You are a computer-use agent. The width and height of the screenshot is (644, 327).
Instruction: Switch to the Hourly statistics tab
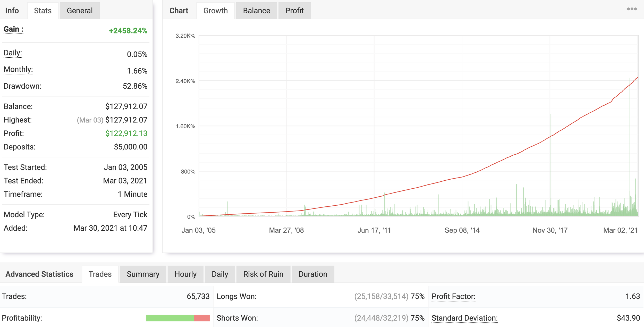click(x=185, y=274)
